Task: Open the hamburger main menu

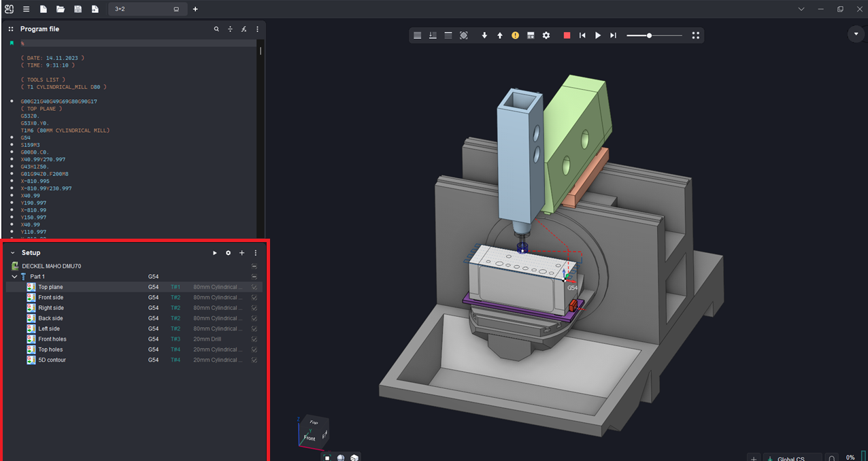Action: pos(26,10)
